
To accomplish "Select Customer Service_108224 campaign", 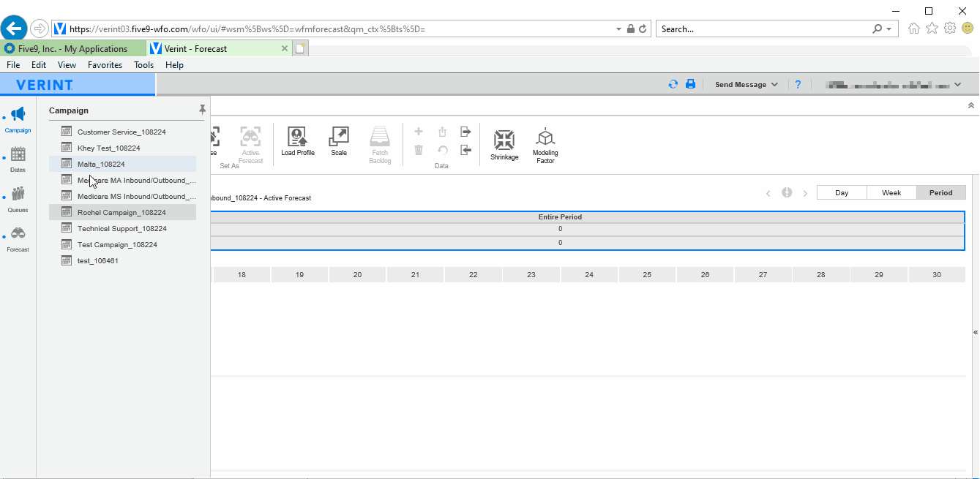I will pos(122,132).
